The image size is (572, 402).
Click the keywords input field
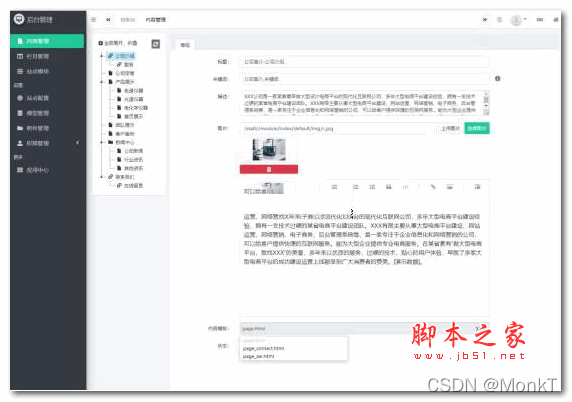pos(364,79)
